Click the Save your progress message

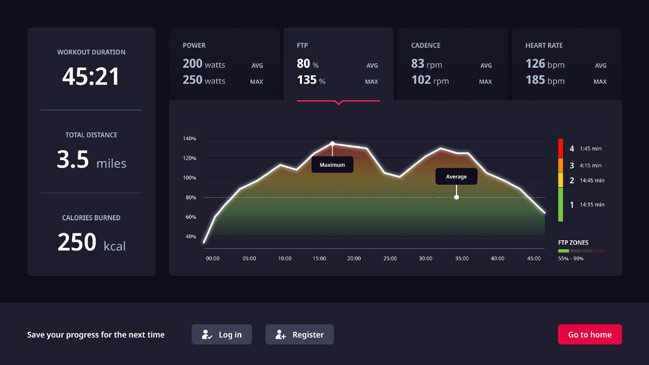click(96, 334)
